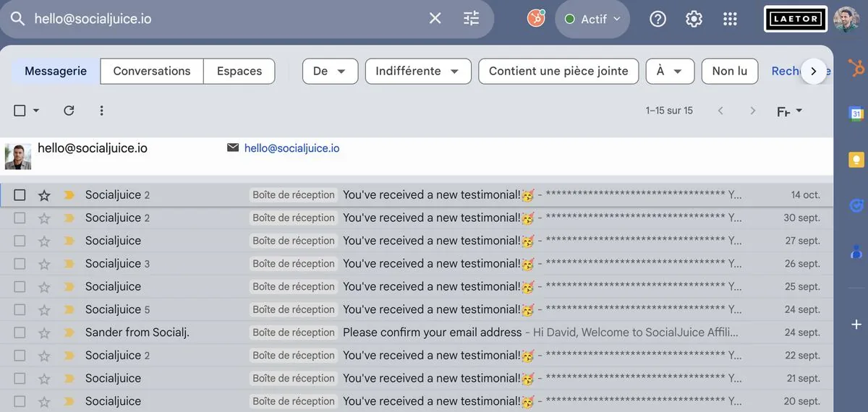The width and height of the screenshot is (868, 412).
Task: Select the 30 sept. email checkbox
Action: 20,218
